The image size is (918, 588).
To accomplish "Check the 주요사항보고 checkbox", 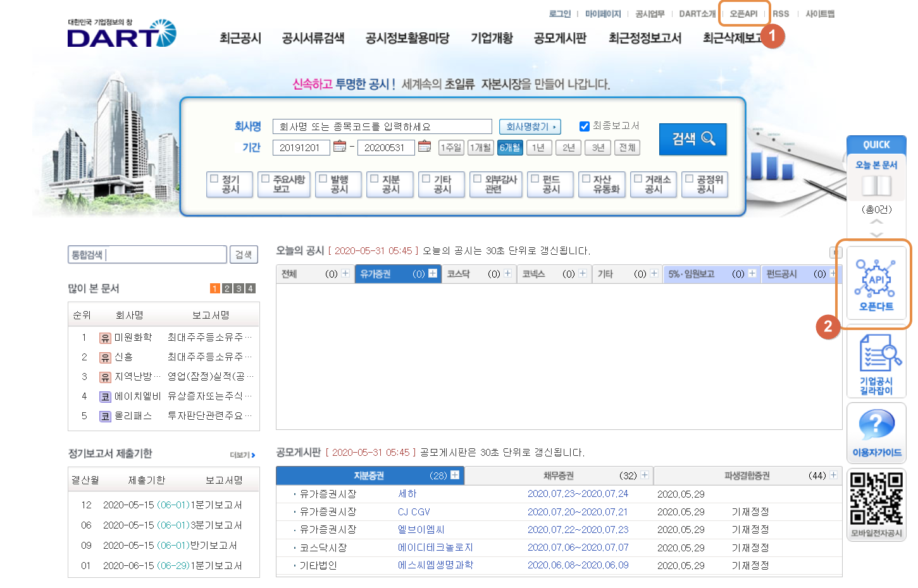I will click(266, 179).
